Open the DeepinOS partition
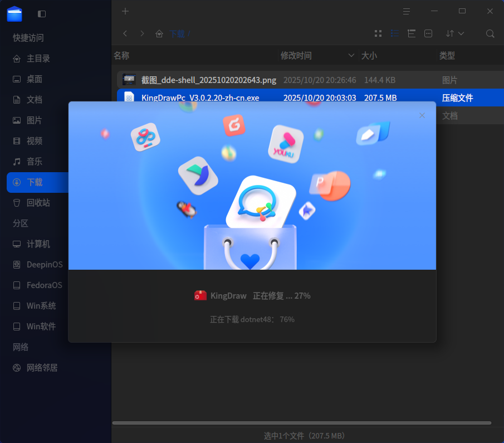 coord(45,265)
